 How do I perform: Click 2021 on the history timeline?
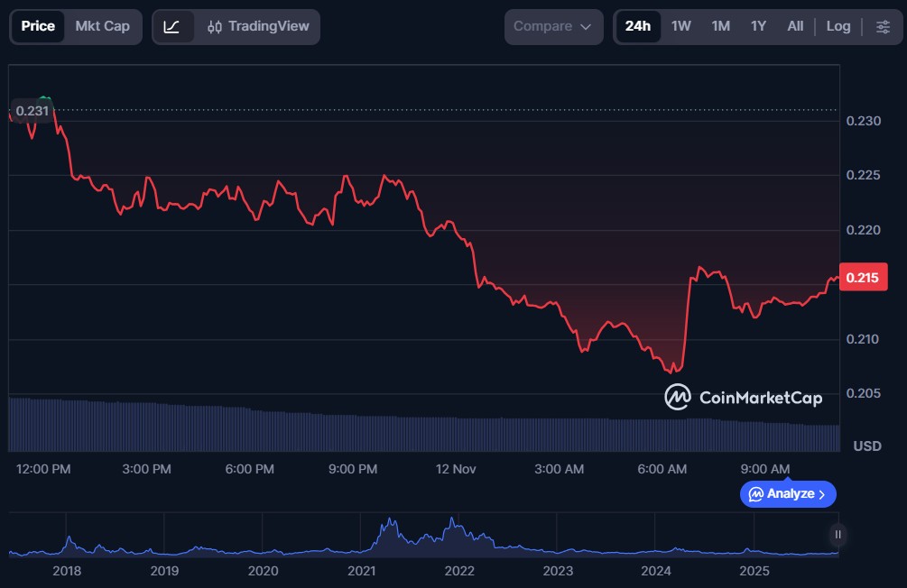(x=361, y=571)
